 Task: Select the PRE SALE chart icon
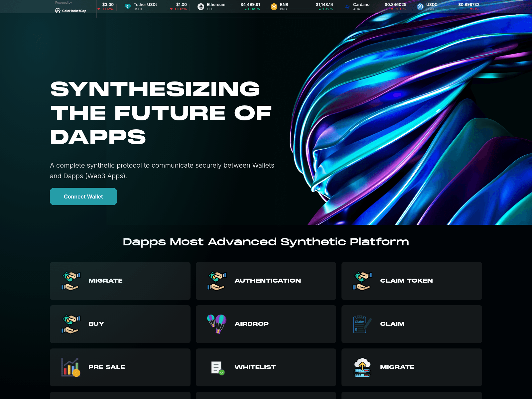click(x=71, y=367)
